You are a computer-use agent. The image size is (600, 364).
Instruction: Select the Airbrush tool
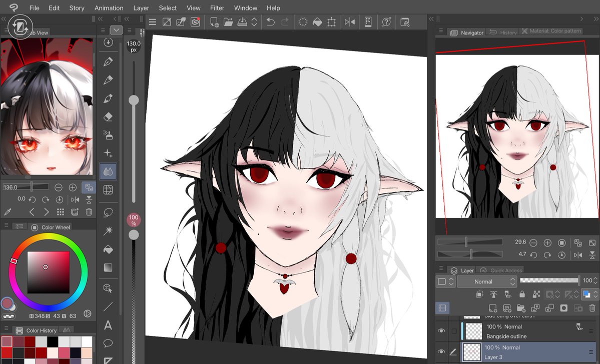[108, 134]
